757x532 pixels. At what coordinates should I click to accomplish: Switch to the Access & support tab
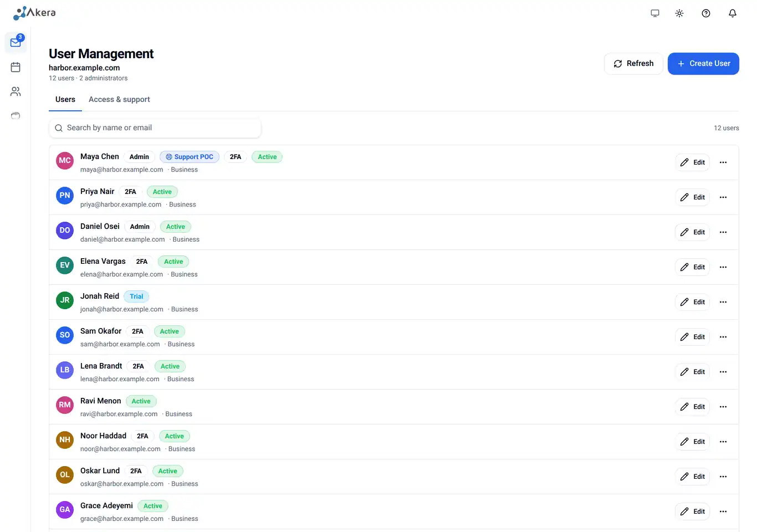click(119, 100)
